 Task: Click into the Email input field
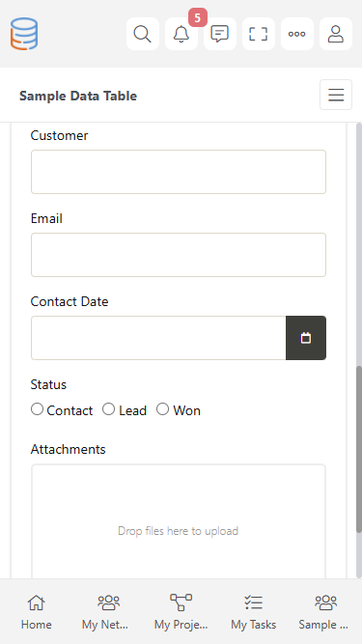(x=179, y=255)
